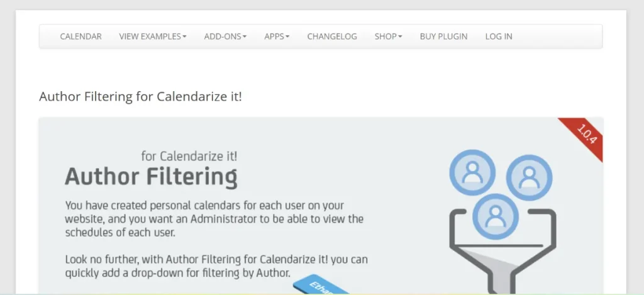The width and height of the screenshot is (644, 295).
Task: Click the funnel filter illustration
Action: [503, 250]
